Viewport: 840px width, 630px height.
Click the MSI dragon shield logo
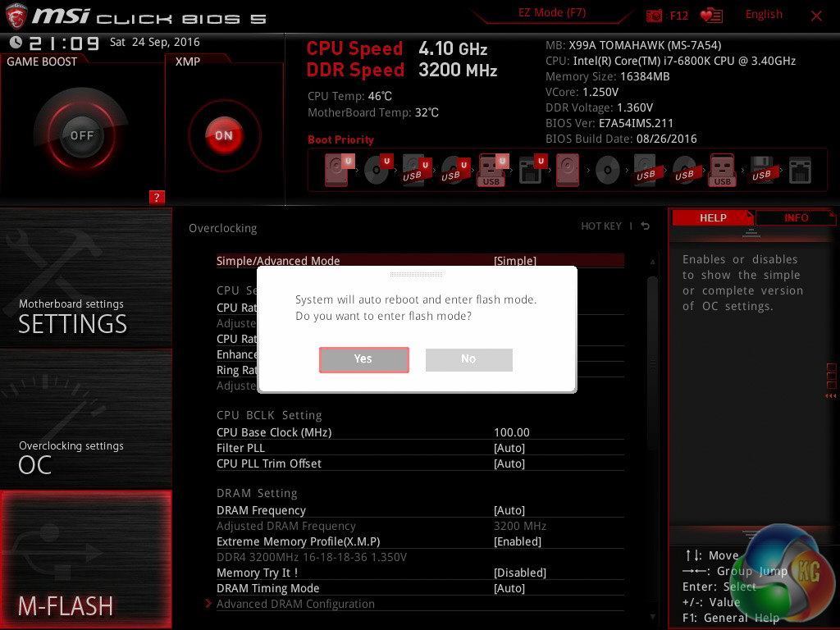(16, 16)
